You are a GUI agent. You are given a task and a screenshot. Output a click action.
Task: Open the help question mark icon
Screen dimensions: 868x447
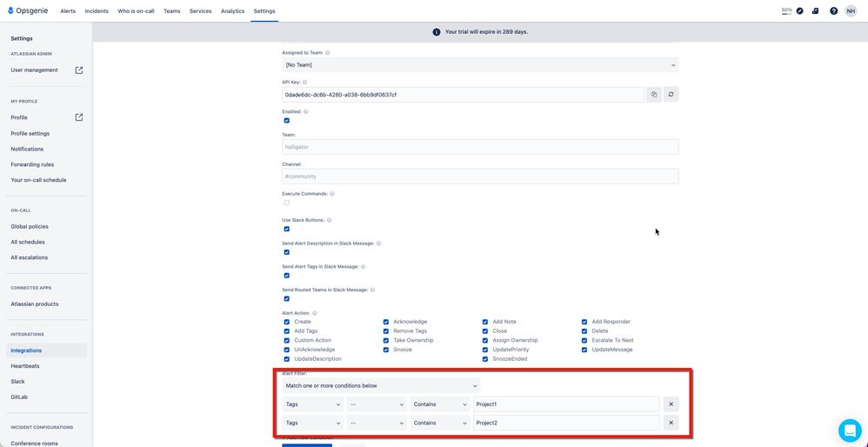click(x=833, y=11)
